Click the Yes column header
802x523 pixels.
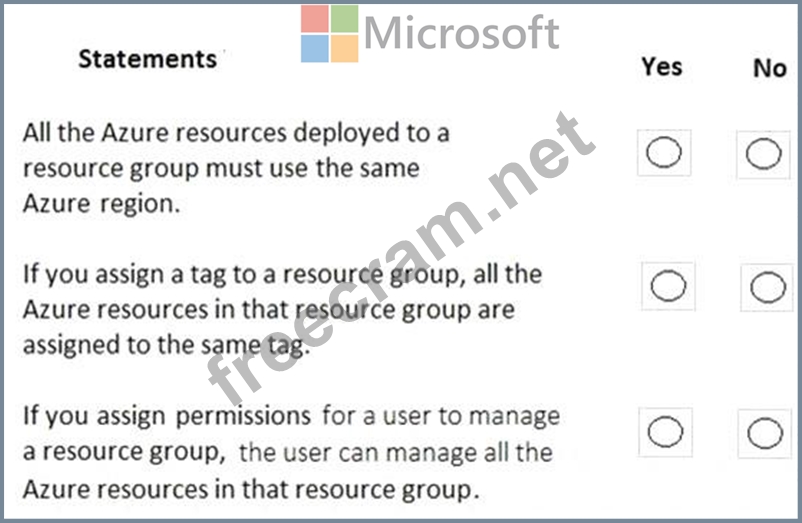click(x=662, y=67)
